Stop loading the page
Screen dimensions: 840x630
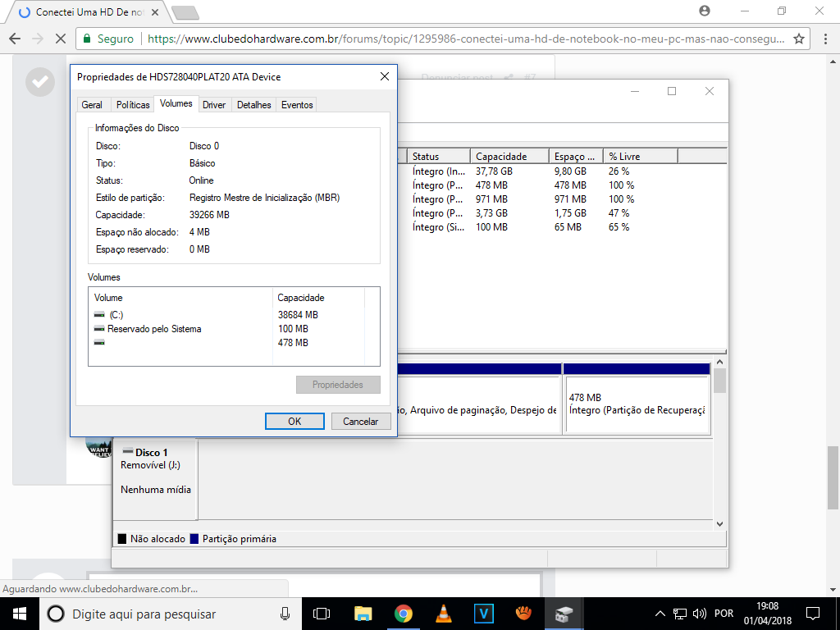60,39
